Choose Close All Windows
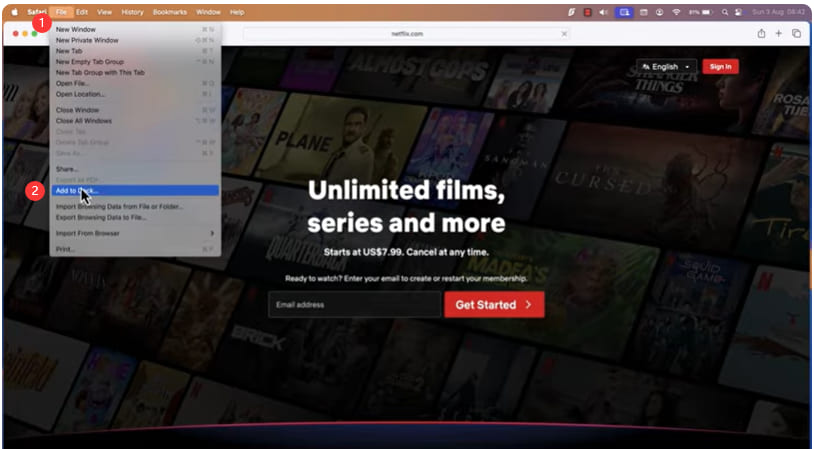The image size is (814, 449). pos(135,121)
